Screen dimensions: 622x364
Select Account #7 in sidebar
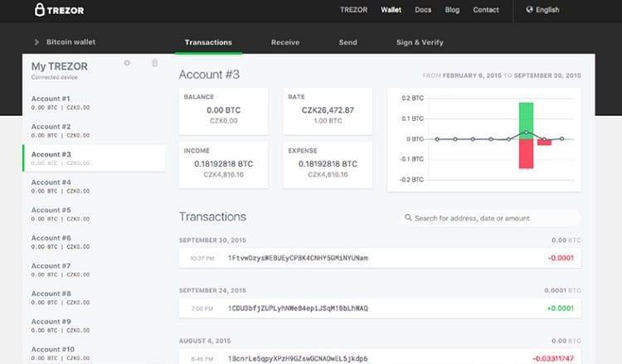tap(94, 270)
